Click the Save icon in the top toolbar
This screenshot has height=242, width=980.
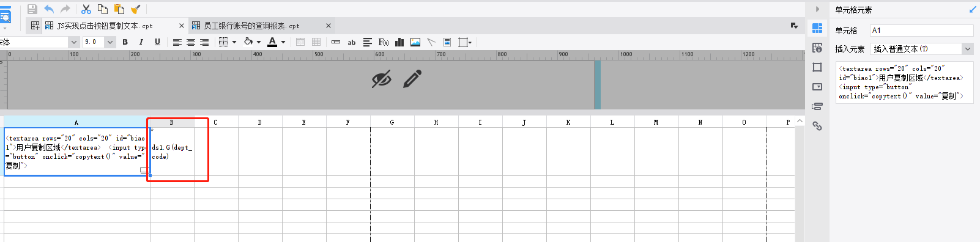coord(32,9)
